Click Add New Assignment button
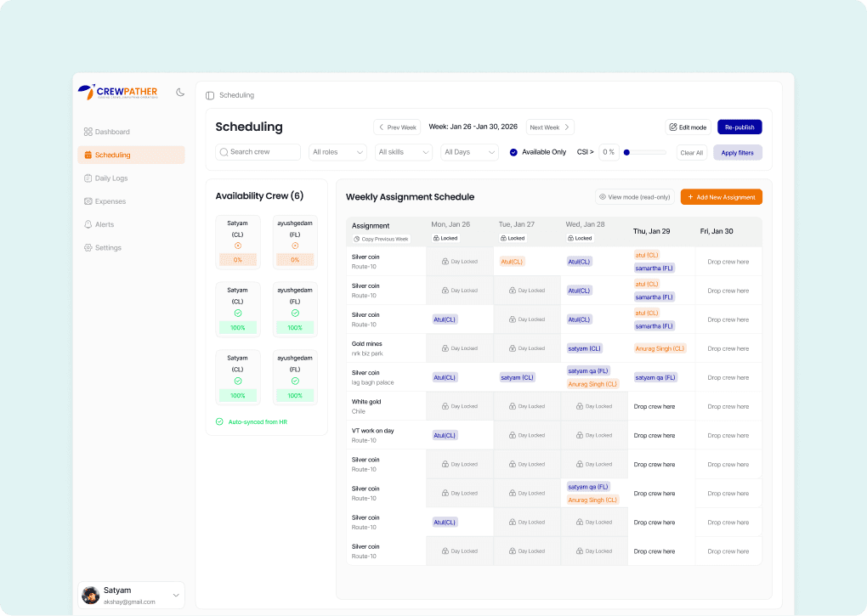 coord(721,197)
